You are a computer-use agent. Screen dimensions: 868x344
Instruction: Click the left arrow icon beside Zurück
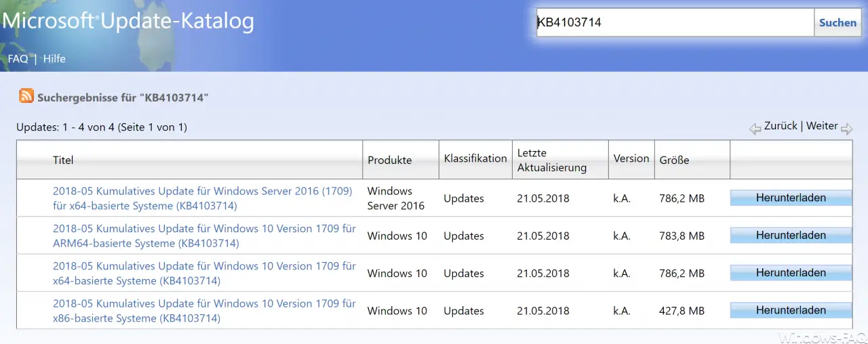coord(755,129)
